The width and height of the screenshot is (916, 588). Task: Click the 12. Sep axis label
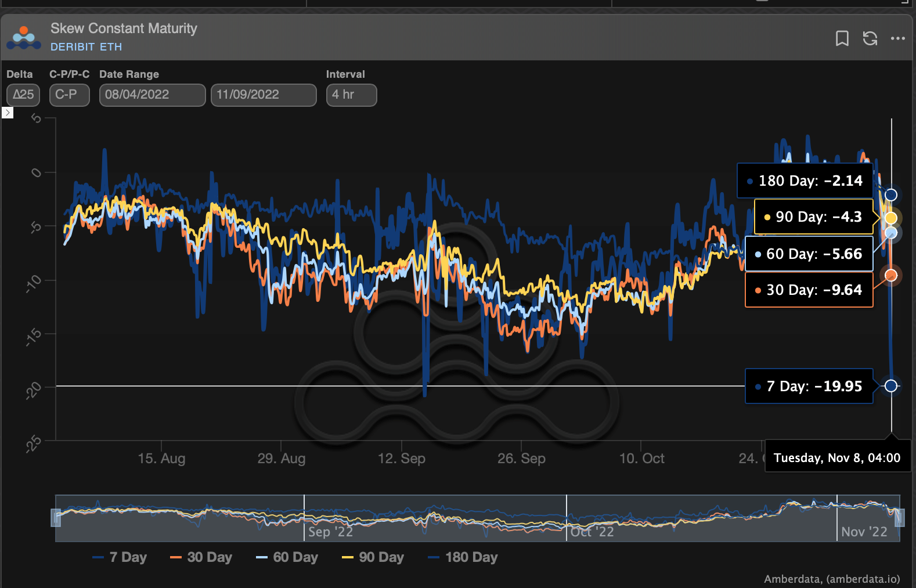click(402, 459)
